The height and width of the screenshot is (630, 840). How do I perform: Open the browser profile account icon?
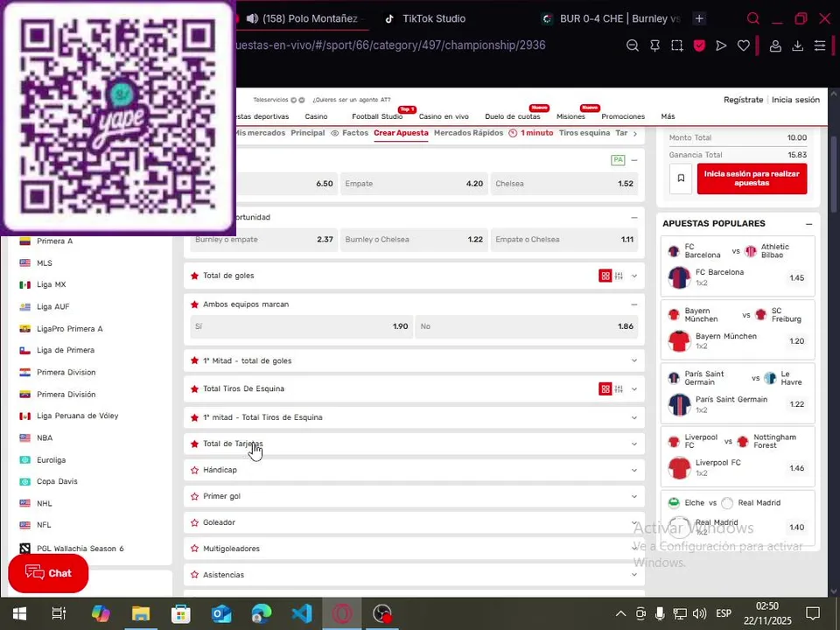point(775,45)
